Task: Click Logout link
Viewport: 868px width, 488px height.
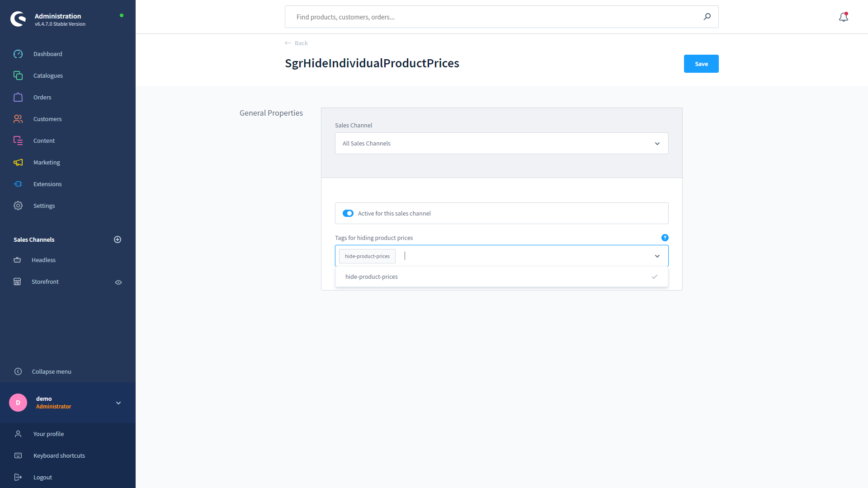Action: pos(42,477)
